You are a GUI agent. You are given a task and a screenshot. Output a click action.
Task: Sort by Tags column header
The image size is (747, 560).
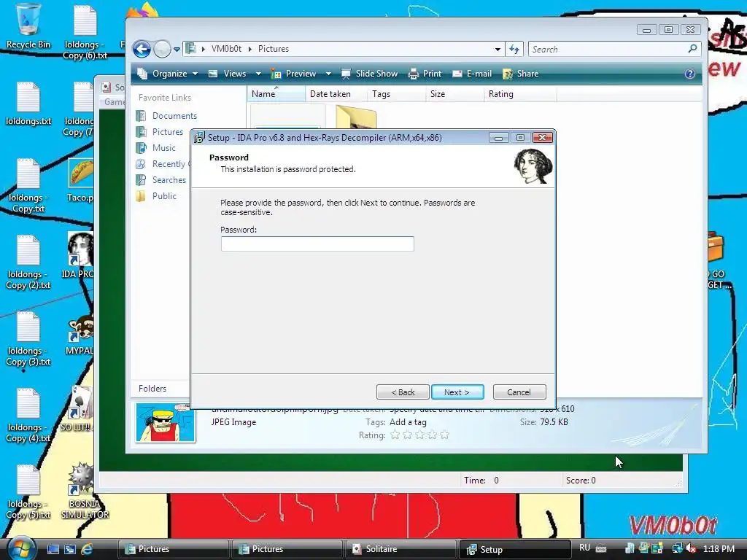click(x=396, y=94)
